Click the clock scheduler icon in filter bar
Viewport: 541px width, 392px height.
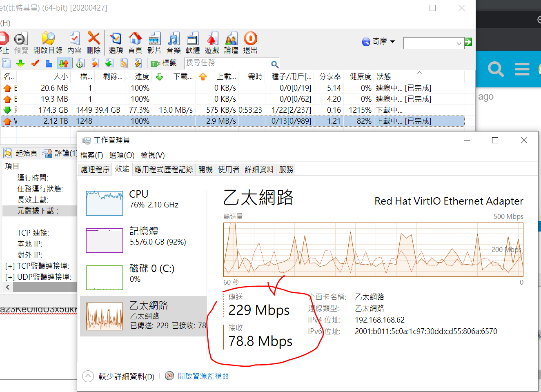[x=80, y=63]
